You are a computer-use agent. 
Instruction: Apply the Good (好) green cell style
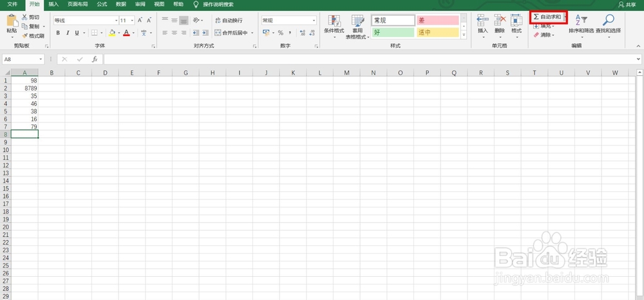click(x=393, y=32)
